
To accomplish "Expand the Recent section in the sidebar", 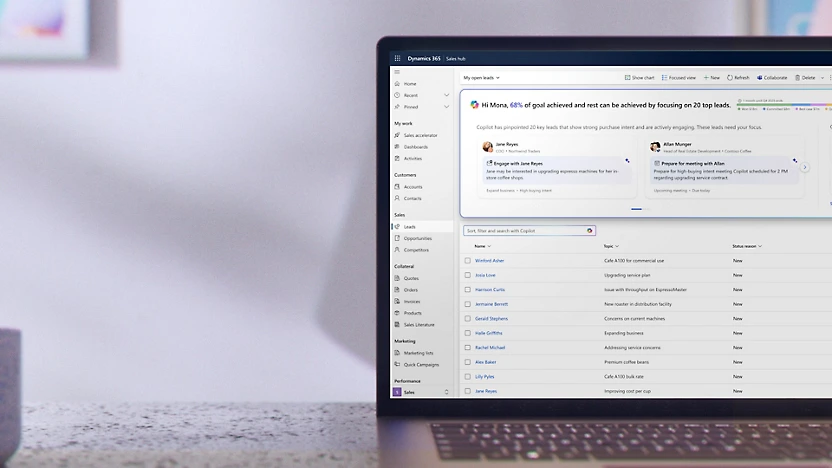I will pyautogui.click(x=446, y=95).
